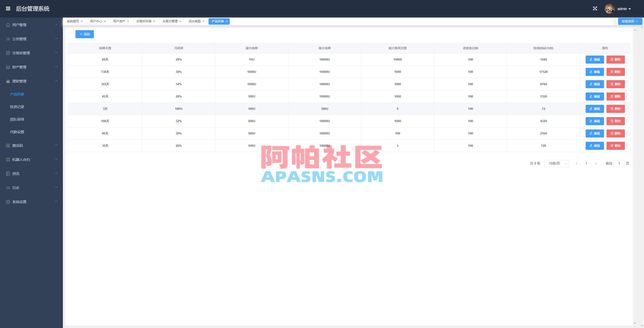Click the 日志 sidebar icon
This screenshot has height=328, width=644.
[8, 188]
